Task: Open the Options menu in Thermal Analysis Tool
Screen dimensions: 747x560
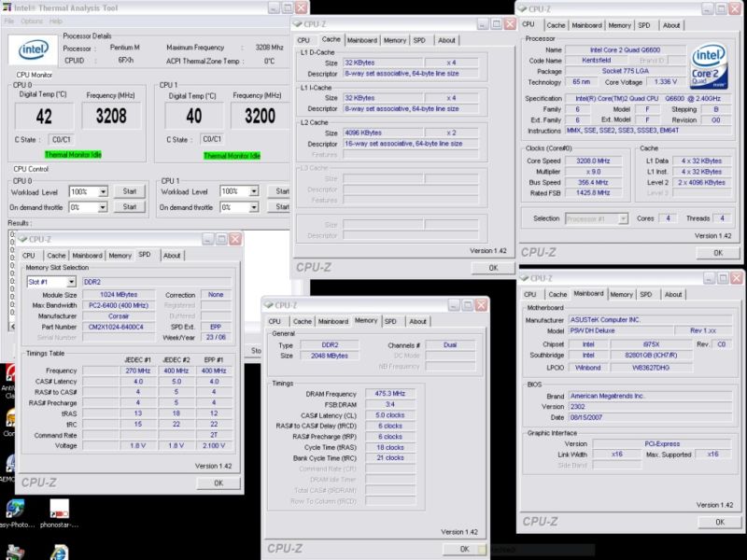Action: (x=32, y=21)
